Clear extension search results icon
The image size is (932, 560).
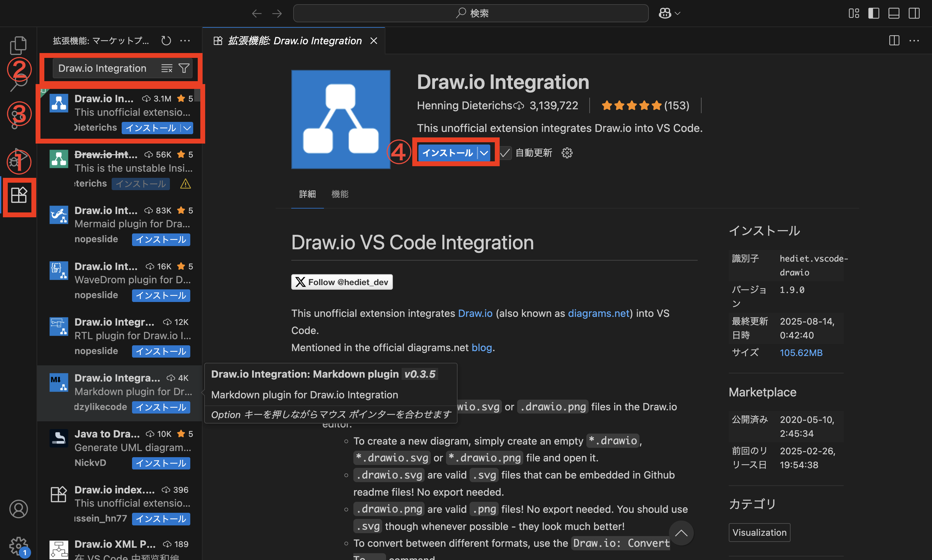click(167, 68)
